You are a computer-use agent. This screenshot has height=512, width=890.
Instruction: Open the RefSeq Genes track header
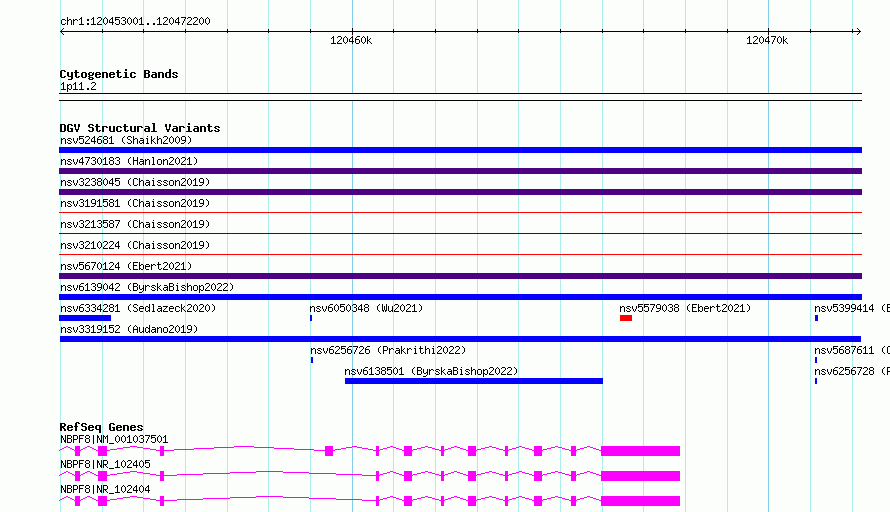point(101,427)
